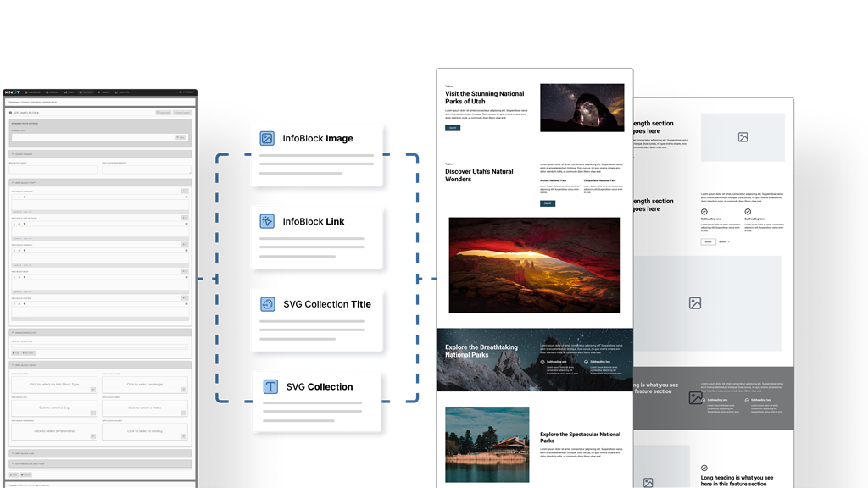Open My Account menu in admin header

point(186,91)
